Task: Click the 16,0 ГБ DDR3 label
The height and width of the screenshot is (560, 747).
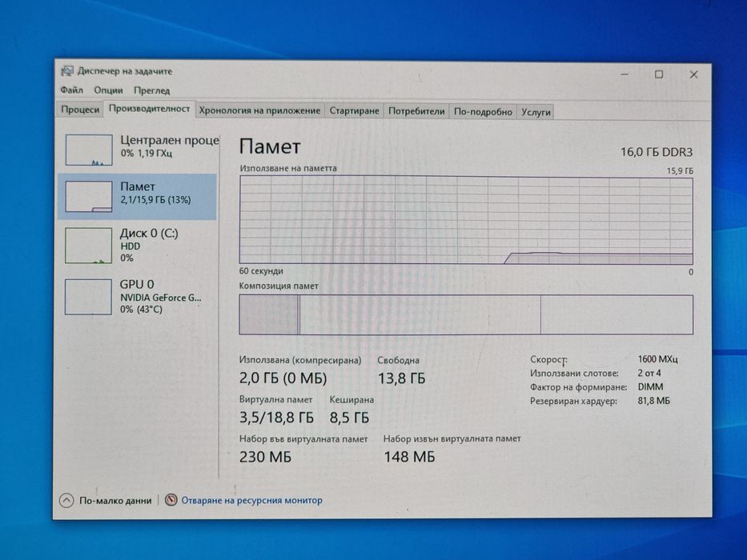Action: 657,152
